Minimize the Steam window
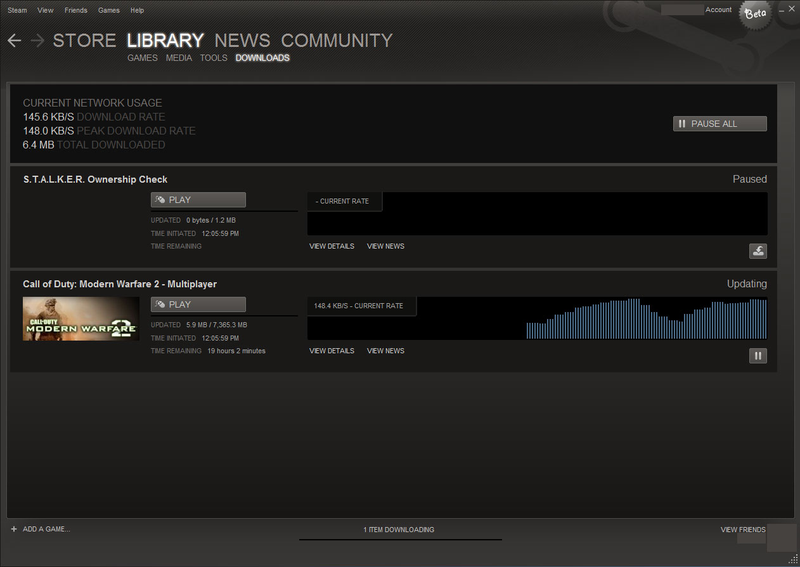 click(x=782, y=10)
